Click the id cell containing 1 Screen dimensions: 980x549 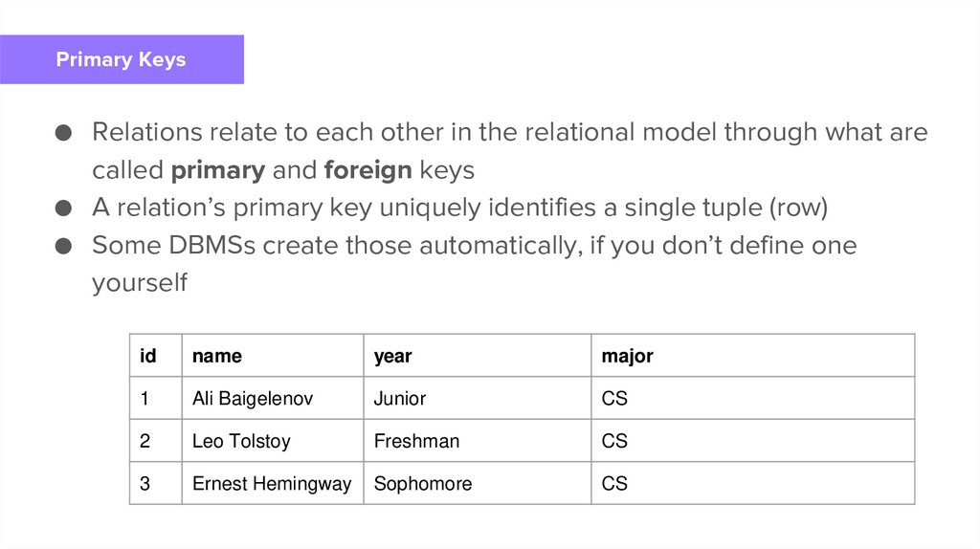pyautogui.click(x=145, y=398)
